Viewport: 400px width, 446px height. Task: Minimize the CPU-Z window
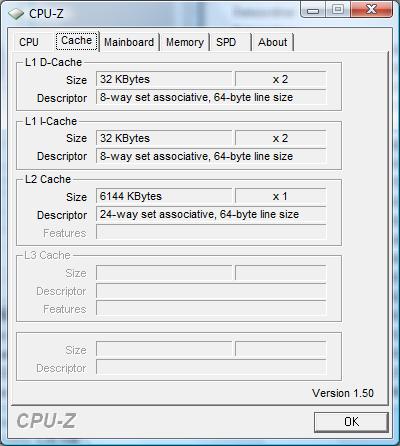coord(313,10)
